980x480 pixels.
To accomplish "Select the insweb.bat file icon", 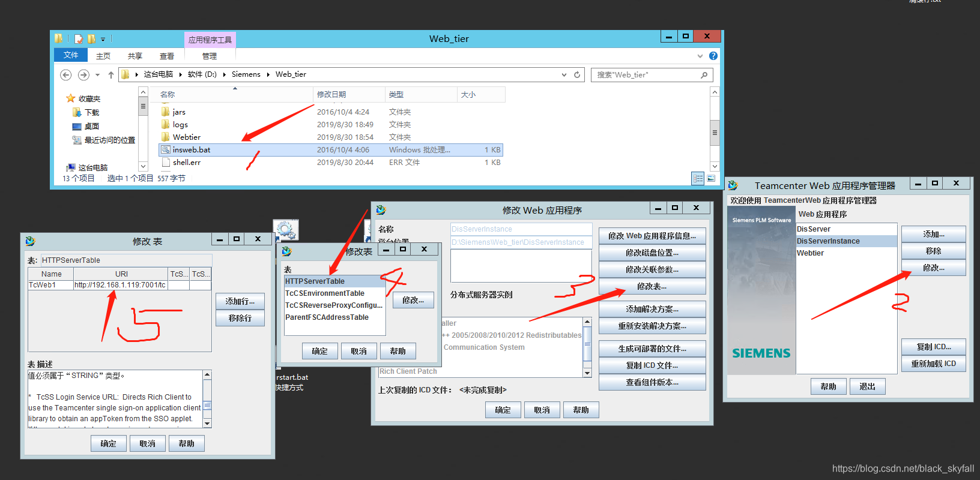I will tap(166, 149).
